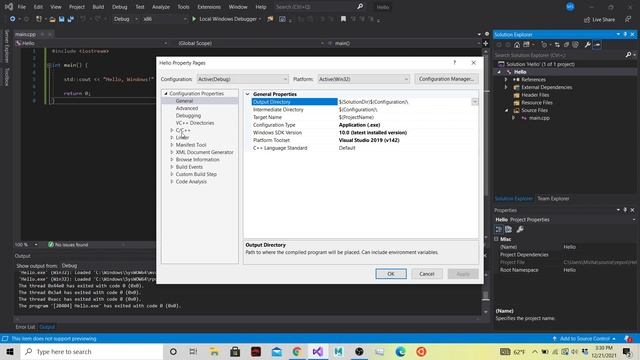Click the Navigate Backward toolbar icon
Screen dimensions: 640x360
(13, 19)
